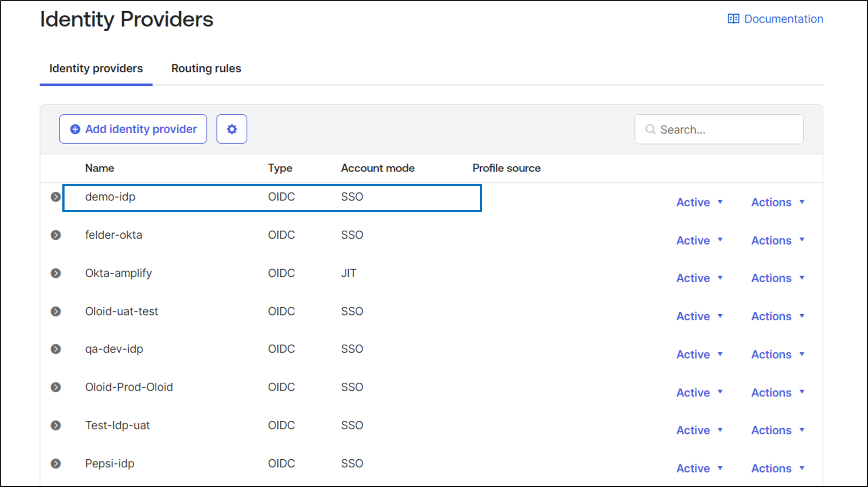The width and height of the screenshot is (868, 487).
Task: Switch to the Routing rules tab
Action: (x=206, y=68)
